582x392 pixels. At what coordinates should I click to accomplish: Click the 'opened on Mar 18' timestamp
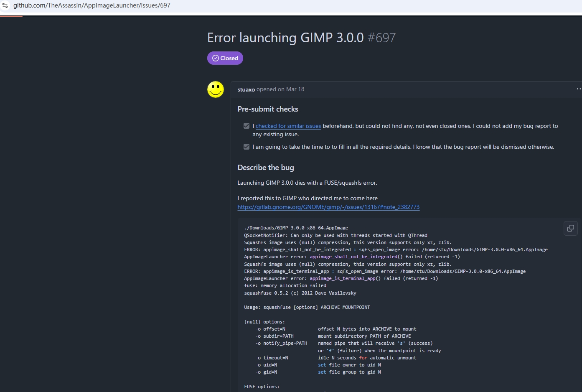[x=280, y=89]
